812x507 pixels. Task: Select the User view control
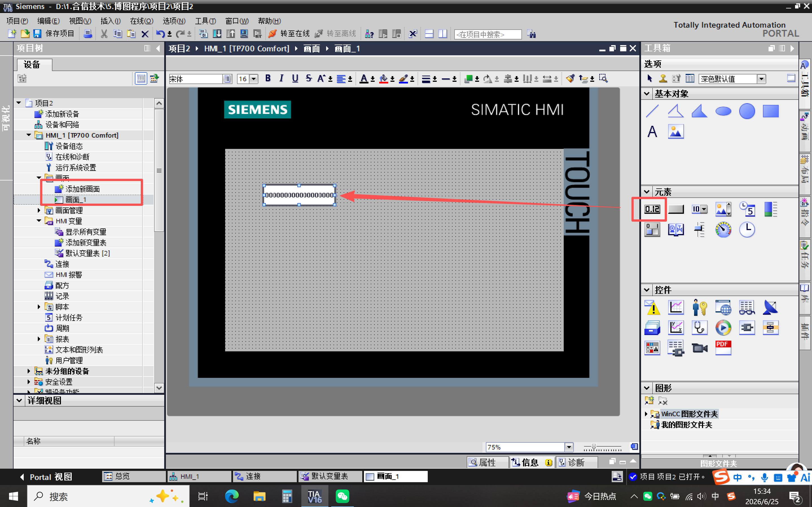pos(699,307)
